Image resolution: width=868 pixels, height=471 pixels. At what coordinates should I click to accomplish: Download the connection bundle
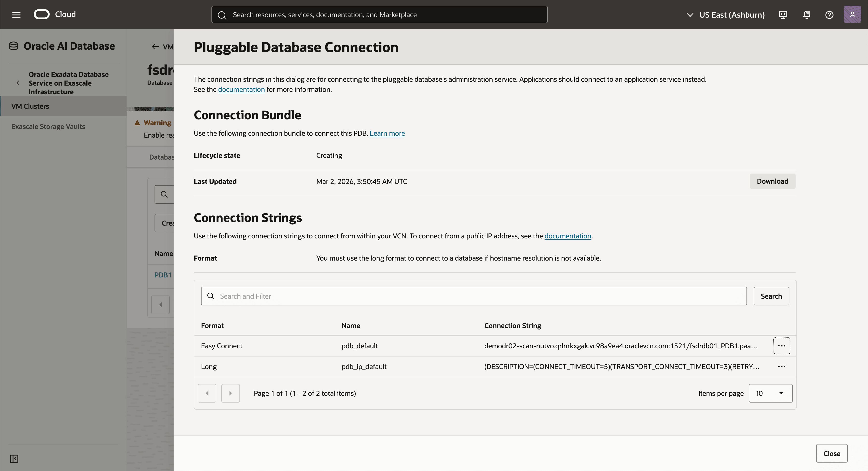tap(772, 181)
